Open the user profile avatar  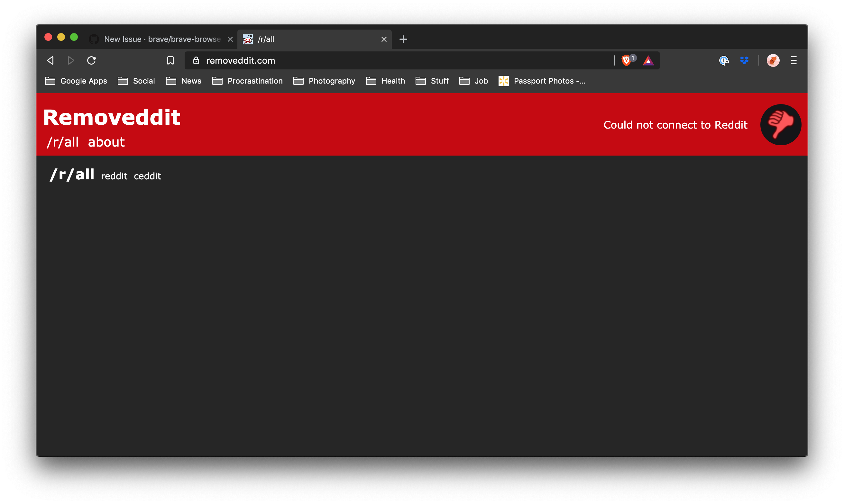[773, 60]
